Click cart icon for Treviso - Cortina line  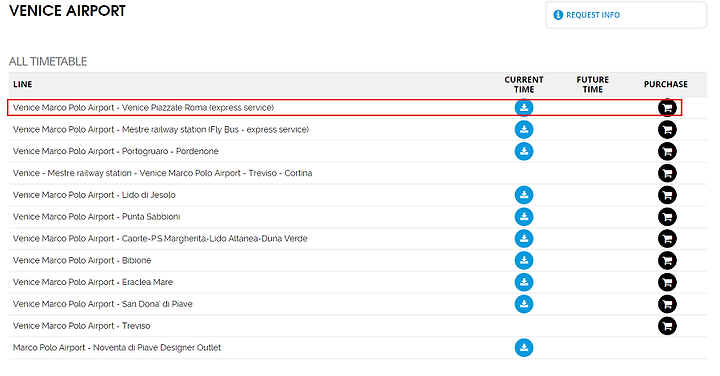(x=667, y=173)
